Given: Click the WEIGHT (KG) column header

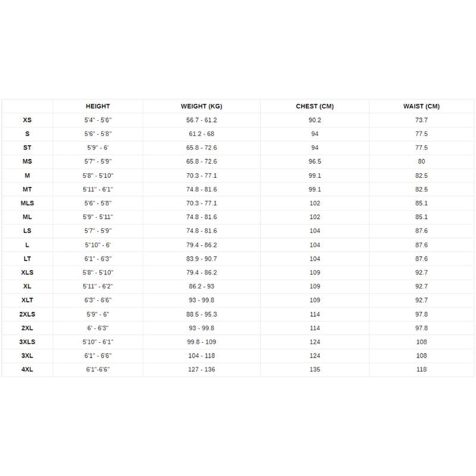Looking at the screenshot, I should click(x=202, y=107).
